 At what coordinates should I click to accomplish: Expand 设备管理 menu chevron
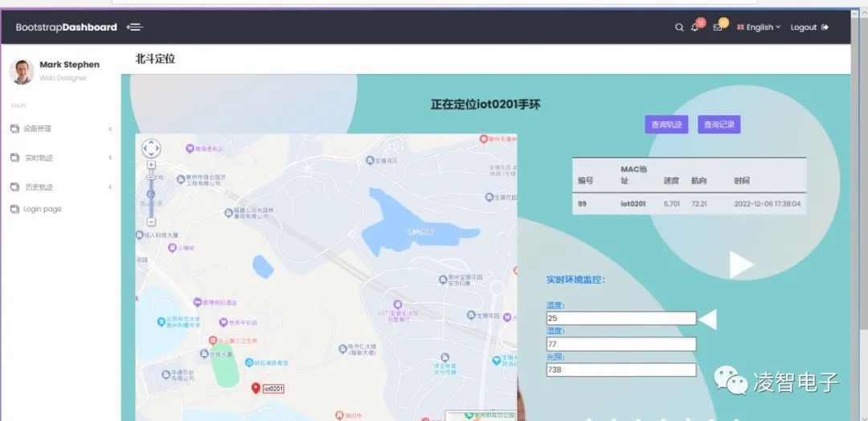[110, 129]
